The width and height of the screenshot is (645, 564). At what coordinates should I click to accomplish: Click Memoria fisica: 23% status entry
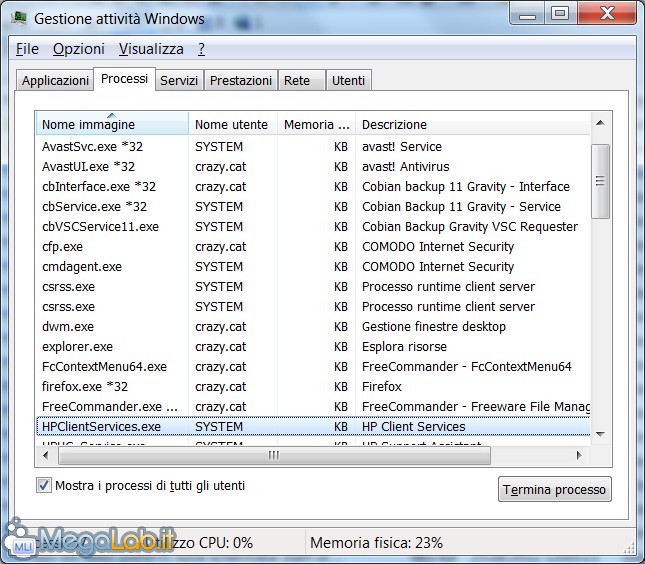(x=376, y=543)
